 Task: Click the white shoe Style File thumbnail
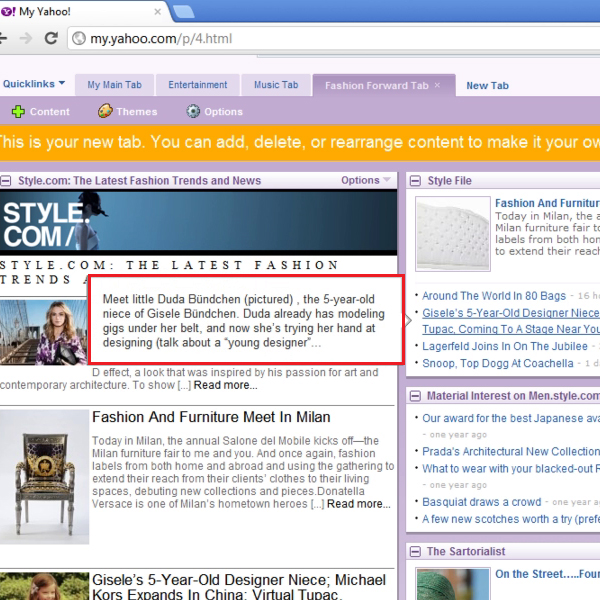click(x=453, y=233)
